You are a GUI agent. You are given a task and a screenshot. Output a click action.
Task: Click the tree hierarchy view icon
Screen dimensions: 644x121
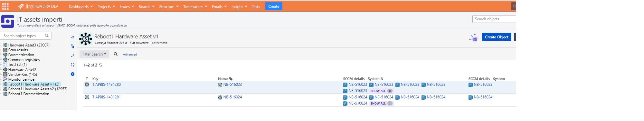coord(72,46)
